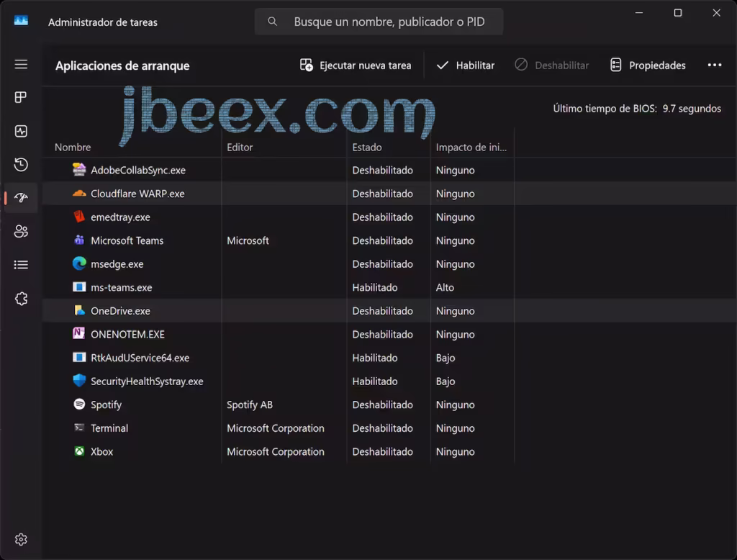Screen dimensions: 737x560
Task: Click the Microsoft Teams icon
Action: (x=79, y=240)
